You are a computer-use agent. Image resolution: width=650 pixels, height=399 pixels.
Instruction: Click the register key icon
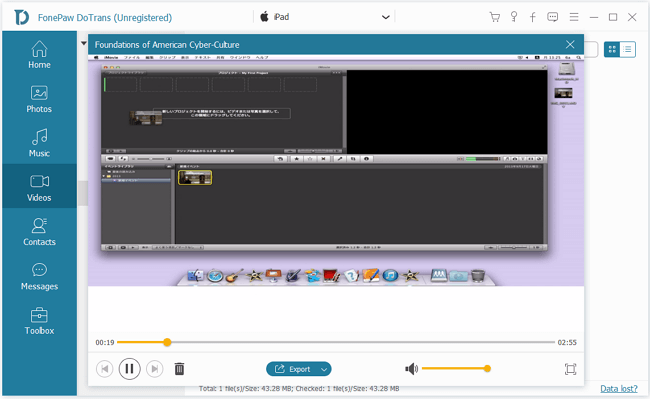514,17
